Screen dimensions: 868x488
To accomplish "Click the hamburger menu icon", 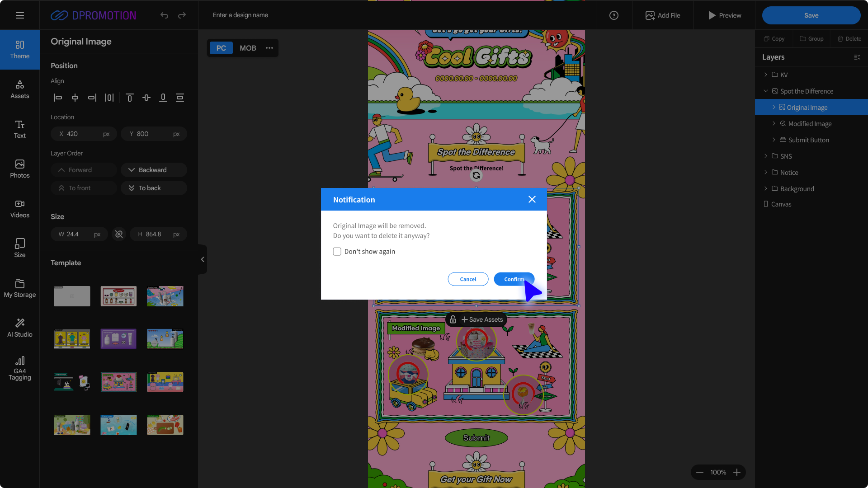I will coord(20,15).
